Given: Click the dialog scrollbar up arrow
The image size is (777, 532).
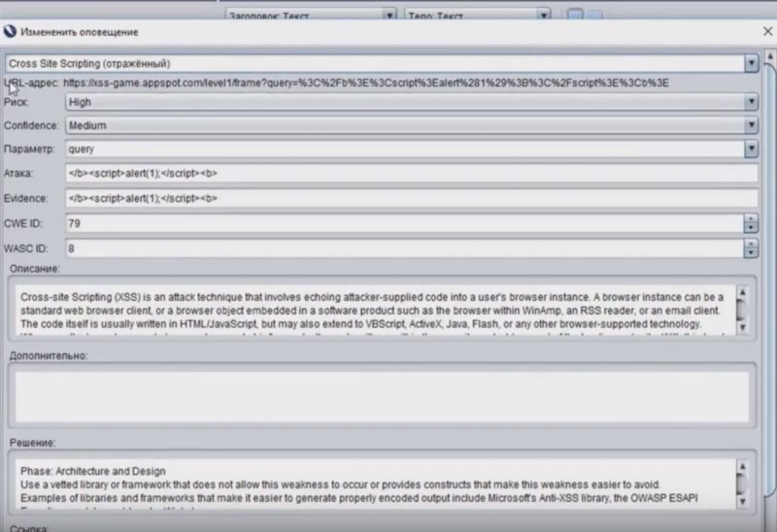Looking at the screenshot, I should tap(770, 56).
